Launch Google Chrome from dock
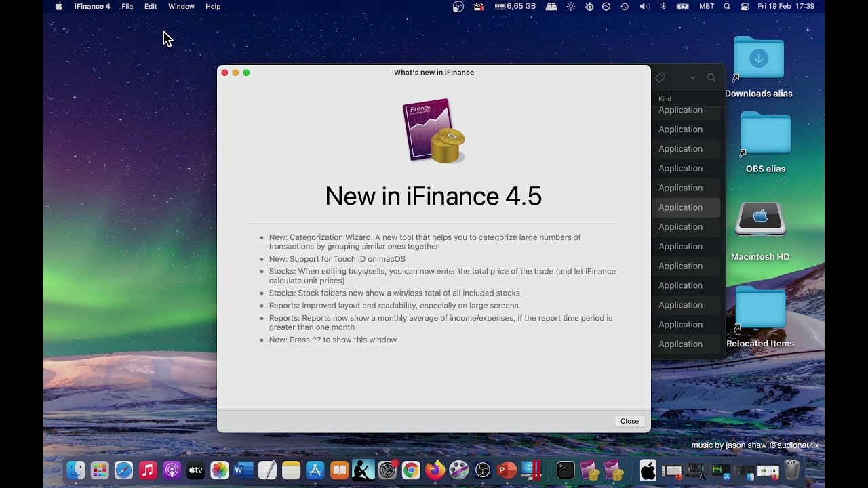This screenshot has height=488, width=868. (411, 470)
